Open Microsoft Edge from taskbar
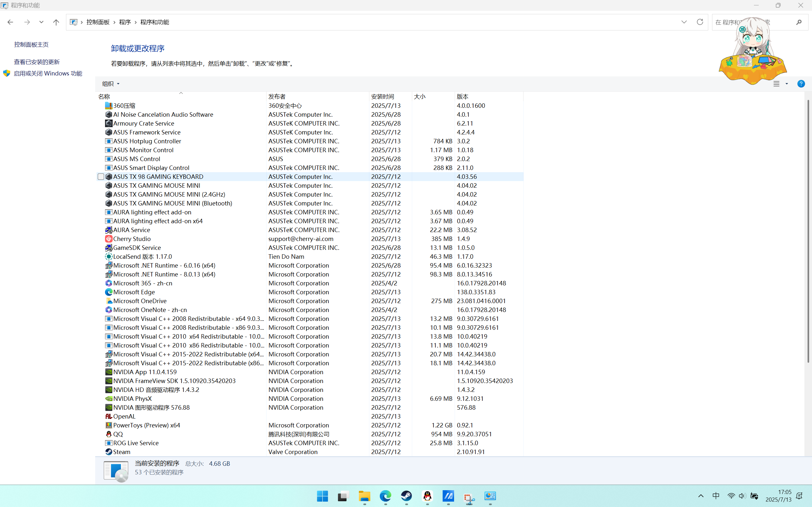The width and height of the screenshot is (812, 507). pyautogui.click(x=386, y=496)
